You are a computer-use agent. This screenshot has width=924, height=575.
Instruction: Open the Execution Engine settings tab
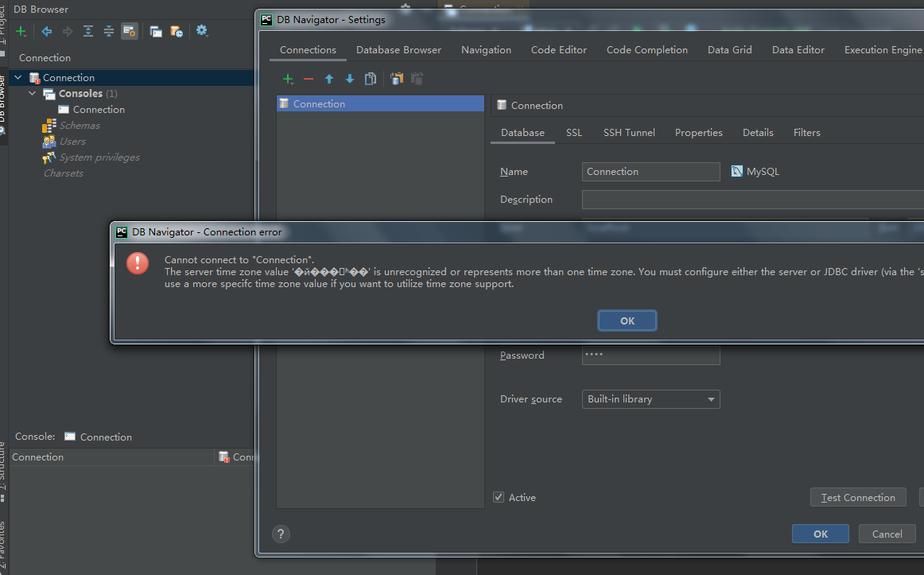(883, 50)
